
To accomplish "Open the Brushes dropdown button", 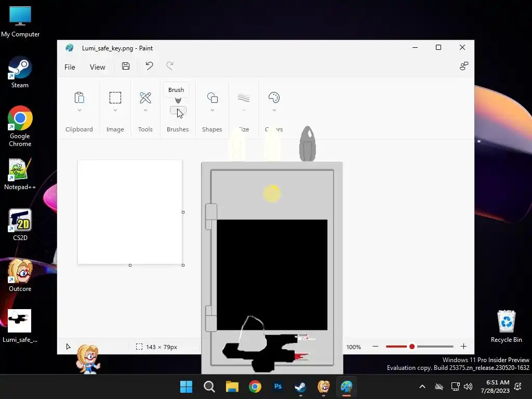I will (x=178, y=111).
